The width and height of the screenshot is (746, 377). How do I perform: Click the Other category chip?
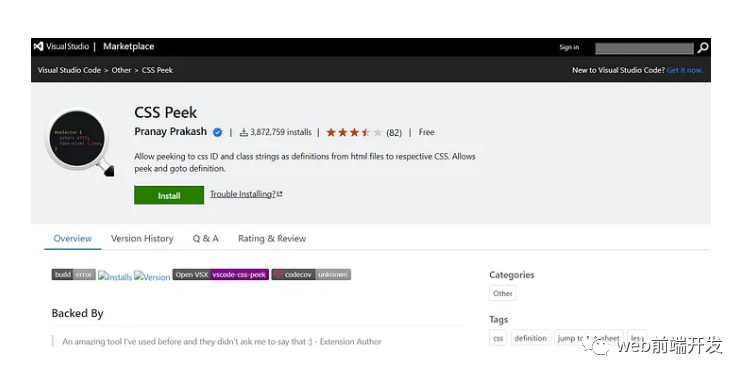(x=503, y=293)
